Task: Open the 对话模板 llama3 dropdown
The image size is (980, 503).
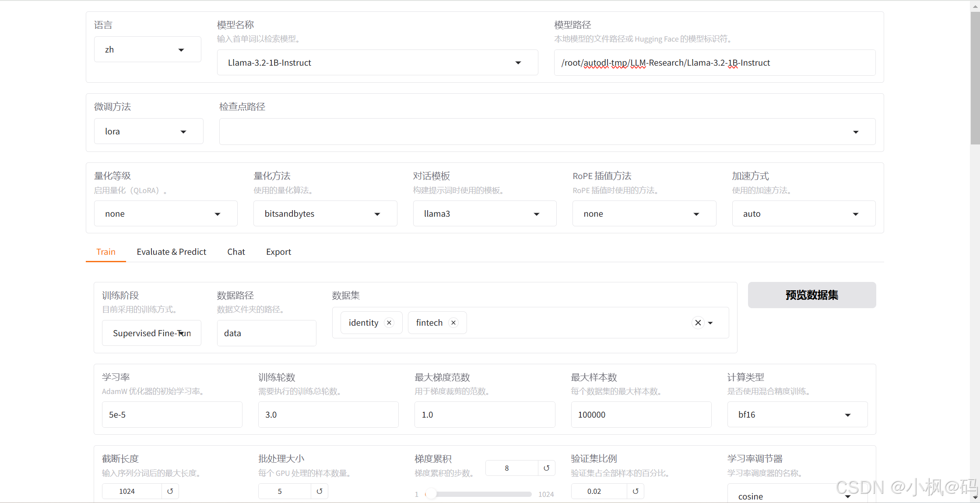Action: (x=485, y=214)
